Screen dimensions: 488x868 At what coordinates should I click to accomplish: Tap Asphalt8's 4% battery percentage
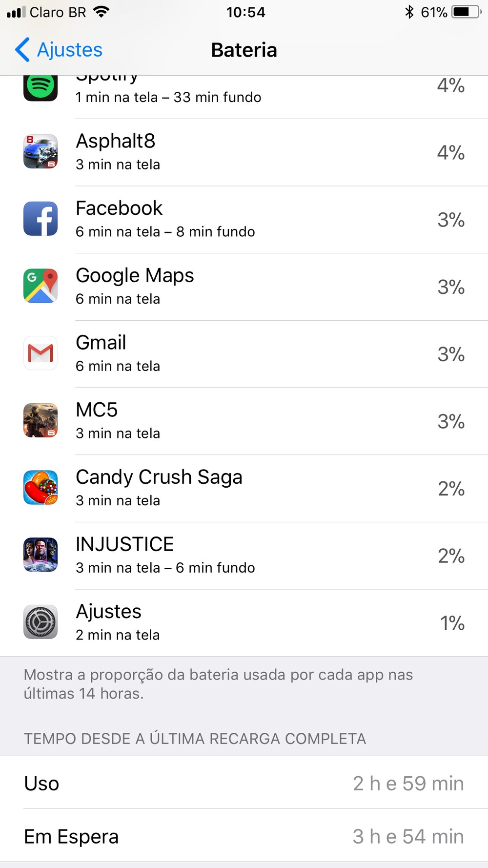tap(450, 152)
